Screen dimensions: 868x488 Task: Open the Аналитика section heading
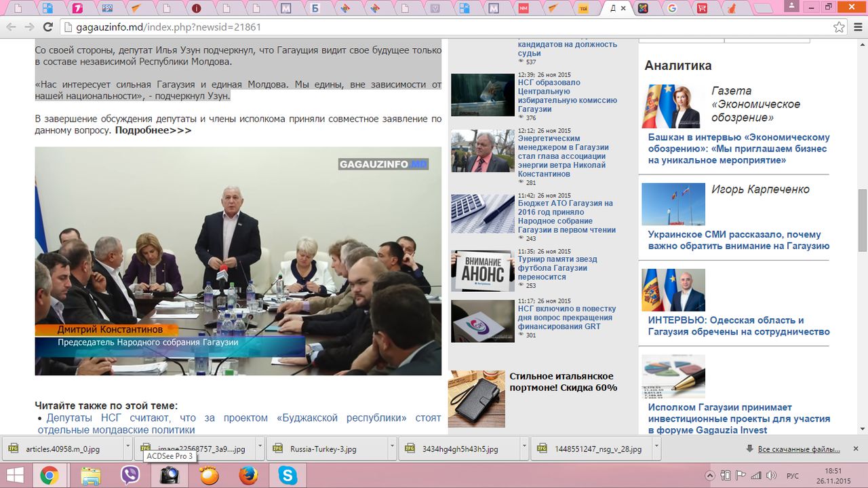[x=678, y=66]
